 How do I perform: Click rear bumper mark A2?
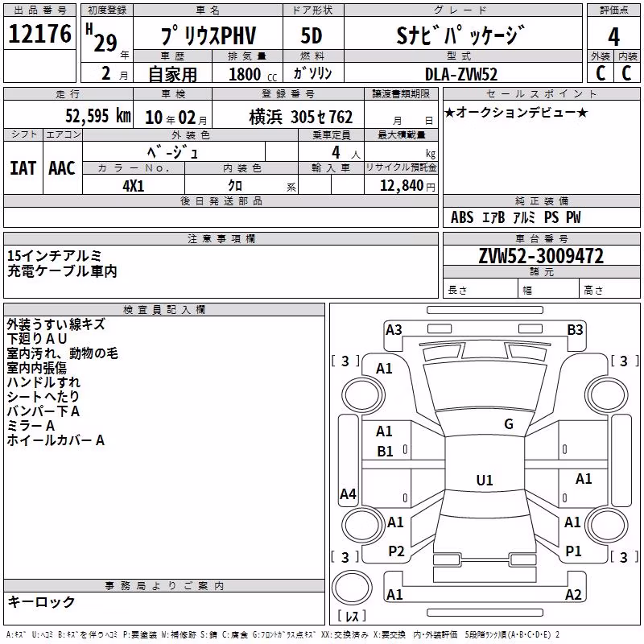point(573,595)
